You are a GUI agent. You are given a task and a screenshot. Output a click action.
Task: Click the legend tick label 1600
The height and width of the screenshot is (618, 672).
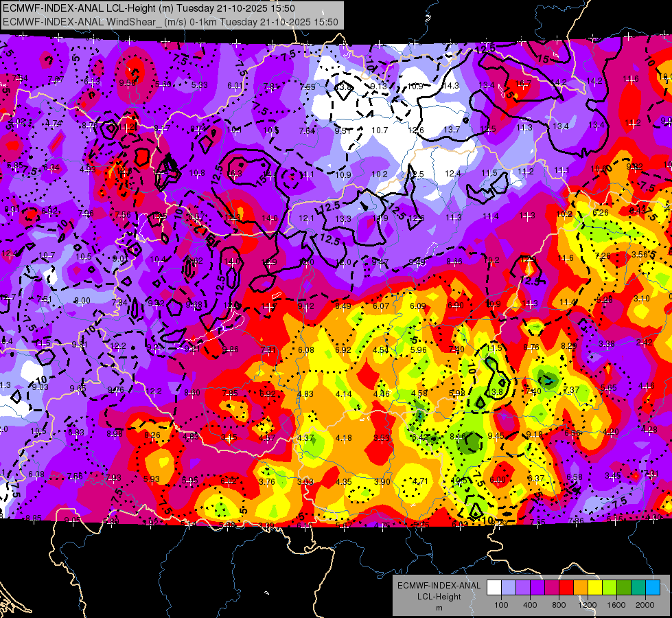[x=616, y=605]
